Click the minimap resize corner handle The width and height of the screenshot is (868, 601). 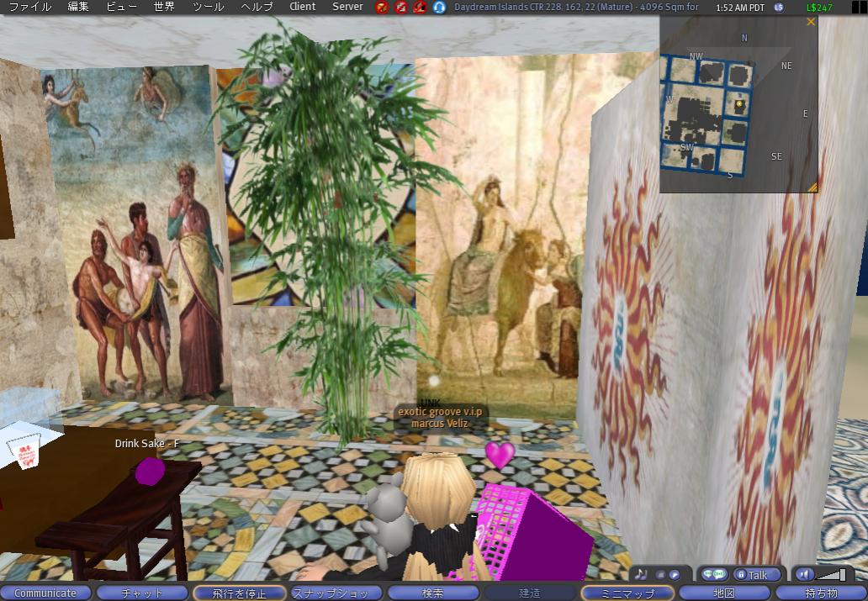[x=812, y=187]
